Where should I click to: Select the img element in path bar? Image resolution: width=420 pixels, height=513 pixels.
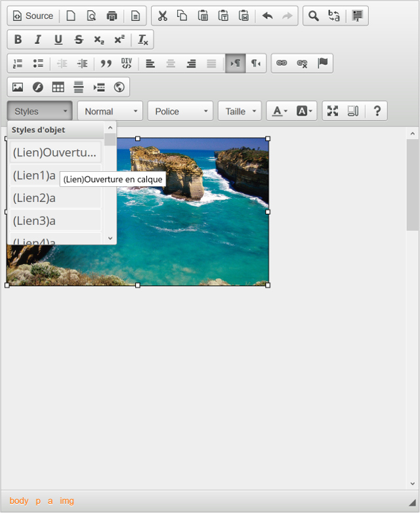click(67, 501)
